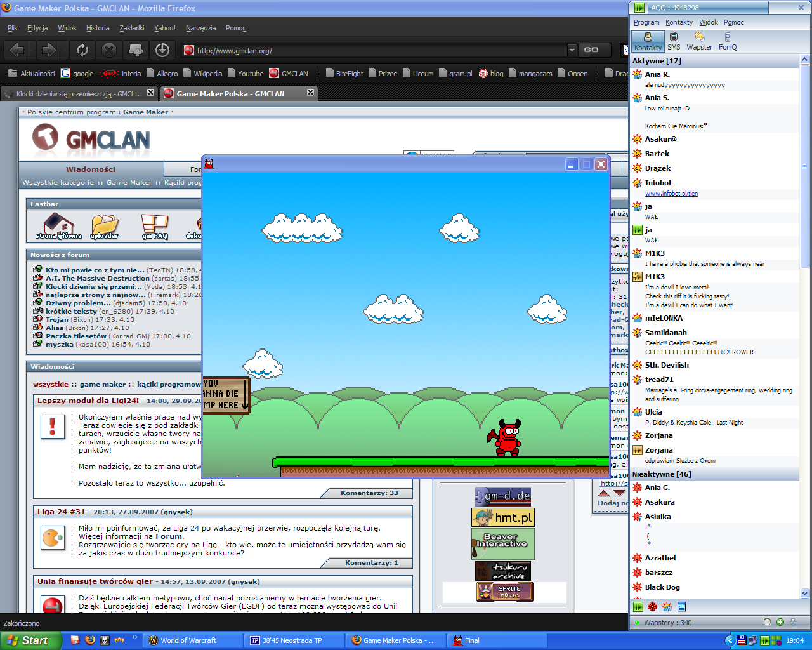812x650 pixels.
Task: Toggle the Kontakty view button in AQQ
Action: click(x=648, y=41)
